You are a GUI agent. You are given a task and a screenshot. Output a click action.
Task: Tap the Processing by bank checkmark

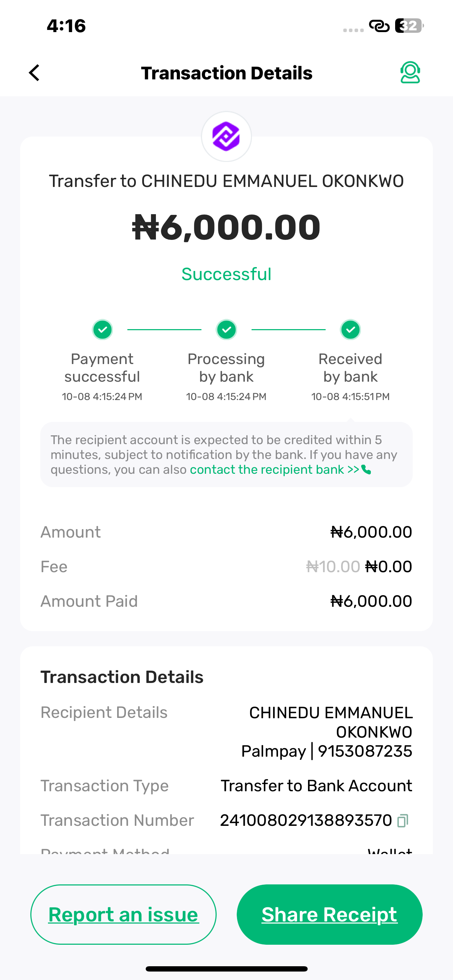[x=226, y=329]
